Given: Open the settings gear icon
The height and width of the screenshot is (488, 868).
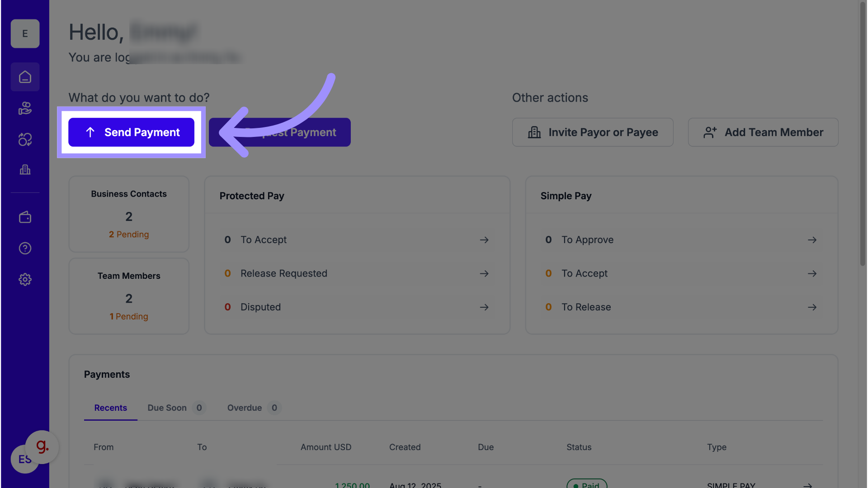Looking at the screenshot, I should [25, 279].
